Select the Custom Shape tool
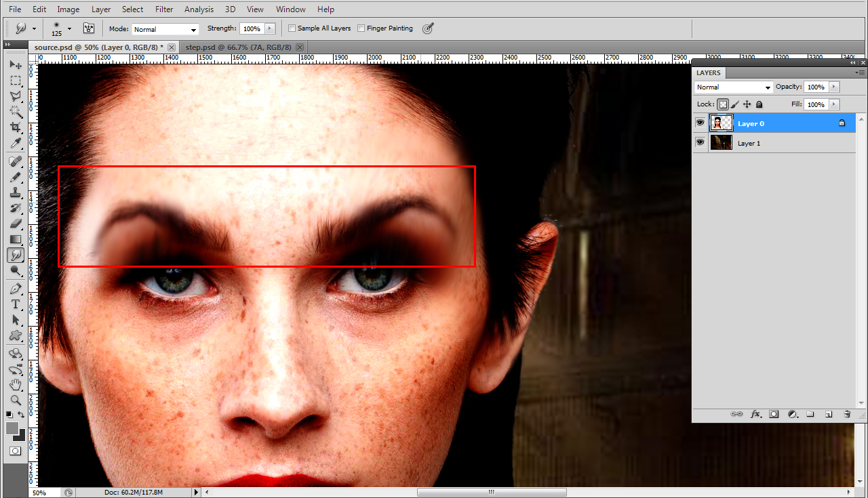The height and width of the screenshot is (498, 868). [15, 336]
